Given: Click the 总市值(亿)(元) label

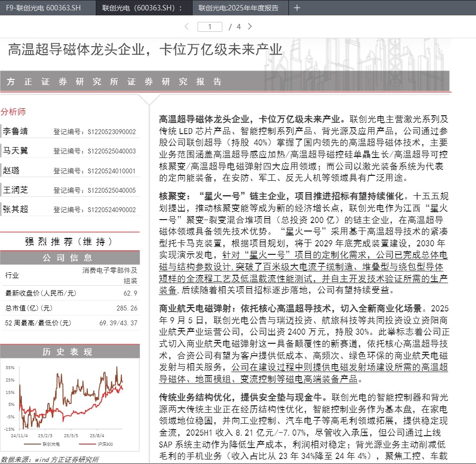Looking at the screenshot, I should [x=29, y=308].
